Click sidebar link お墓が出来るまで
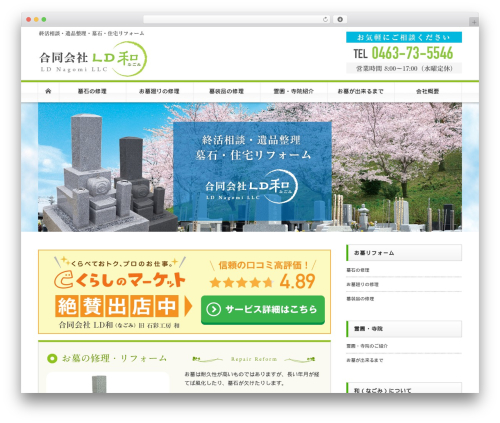500x423 pixels. tap(365, 360)
